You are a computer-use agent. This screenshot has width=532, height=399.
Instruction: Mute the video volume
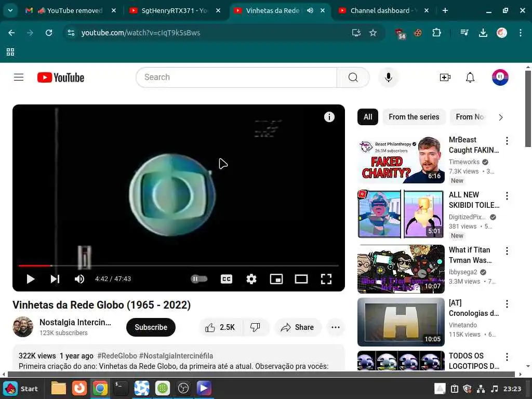(x=79, y=279)
